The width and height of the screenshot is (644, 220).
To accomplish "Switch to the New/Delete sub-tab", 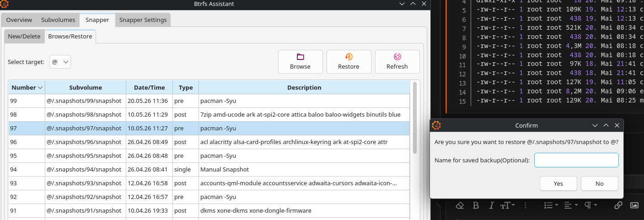I will (24, 37).
